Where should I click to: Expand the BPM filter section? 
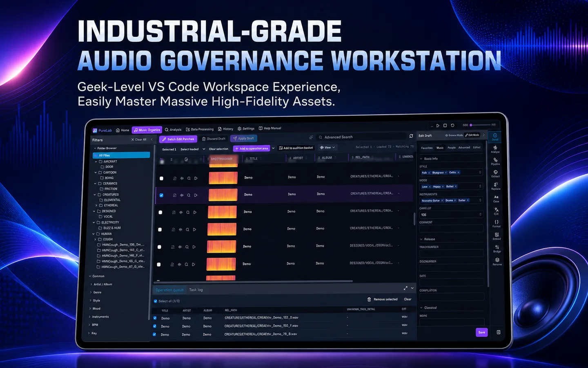(90, 325)
